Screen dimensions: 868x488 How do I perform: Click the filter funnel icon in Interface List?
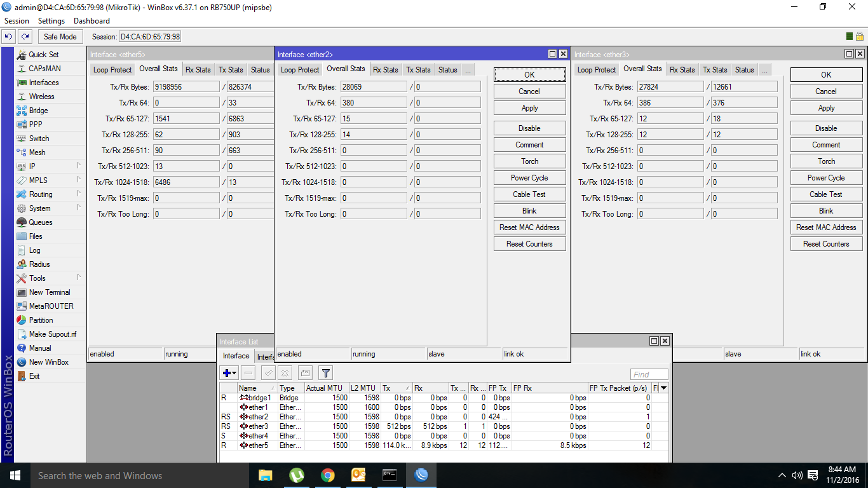pos(325,373)
